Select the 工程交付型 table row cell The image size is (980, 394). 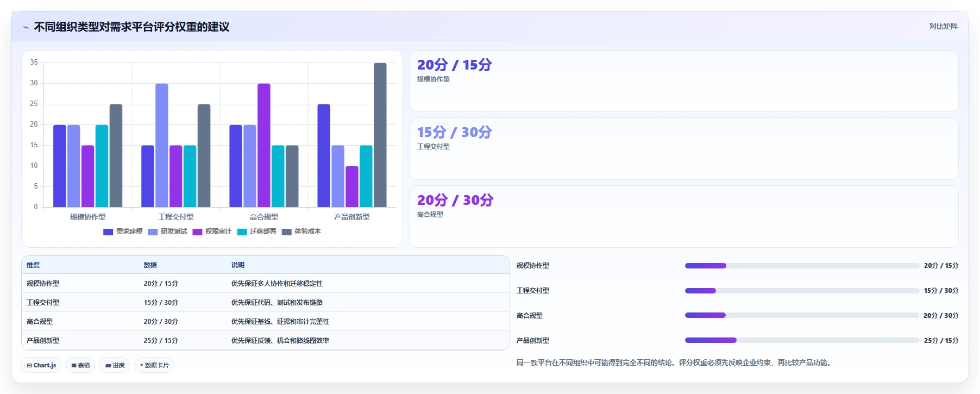click(x=43, y=303)
